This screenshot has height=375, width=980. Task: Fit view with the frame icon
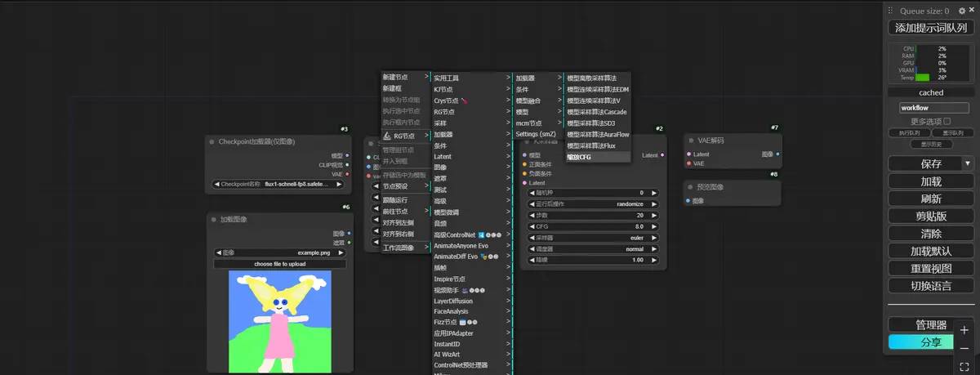[964, 367]
